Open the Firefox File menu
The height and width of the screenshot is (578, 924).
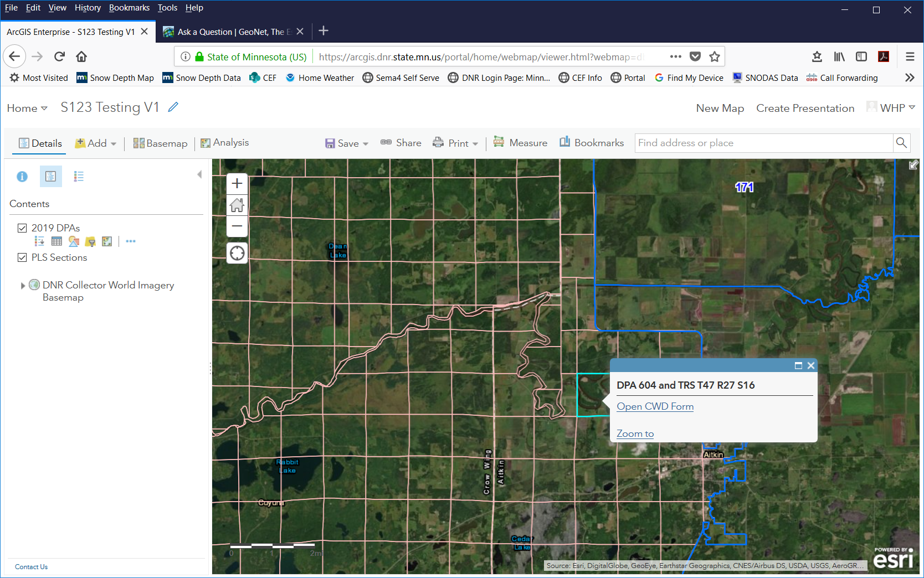point(11,8)
